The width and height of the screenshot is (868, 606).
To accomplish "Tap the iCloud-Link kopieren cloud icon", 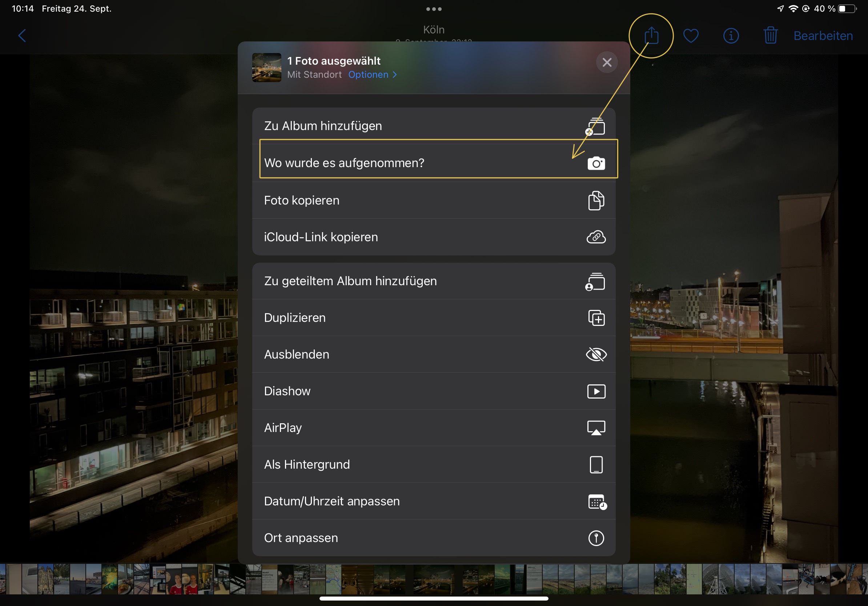I will [x=596, y=237].
